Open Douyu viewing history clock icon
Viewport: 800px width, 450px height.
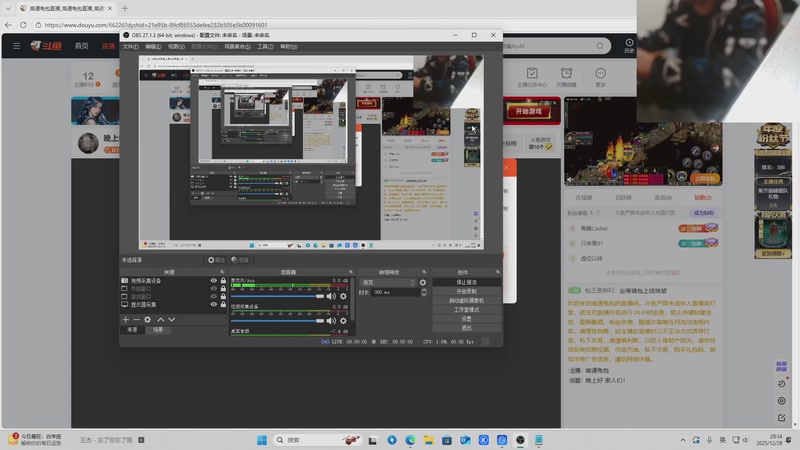point(629,45)
